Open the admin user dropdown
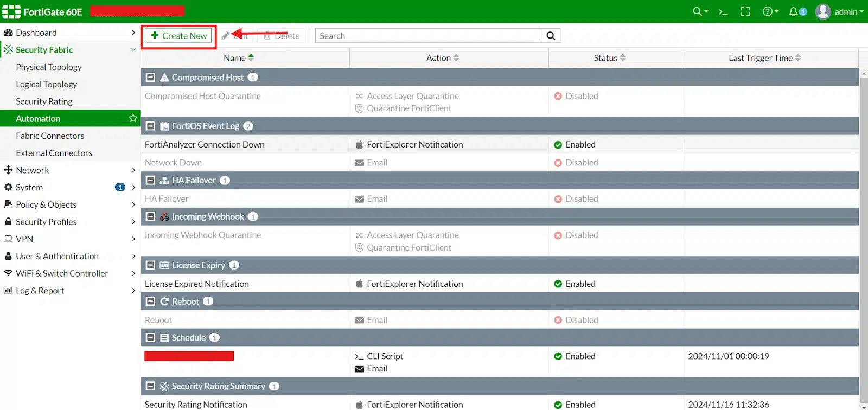 pos(839,11)
